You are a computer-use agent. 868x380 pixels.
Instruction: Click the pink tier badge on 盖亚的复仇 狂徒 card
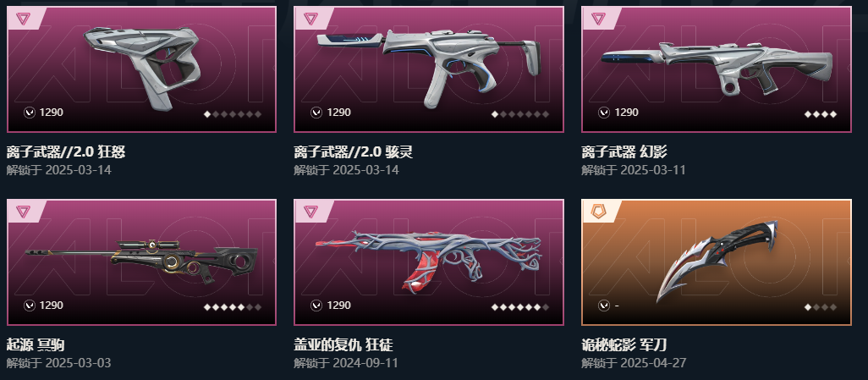310,211
